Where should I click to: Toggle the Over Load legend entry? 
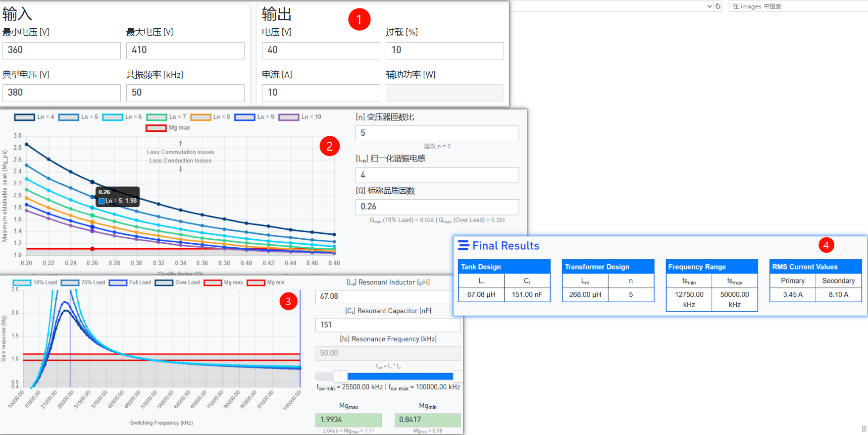(x=164, y=283)
